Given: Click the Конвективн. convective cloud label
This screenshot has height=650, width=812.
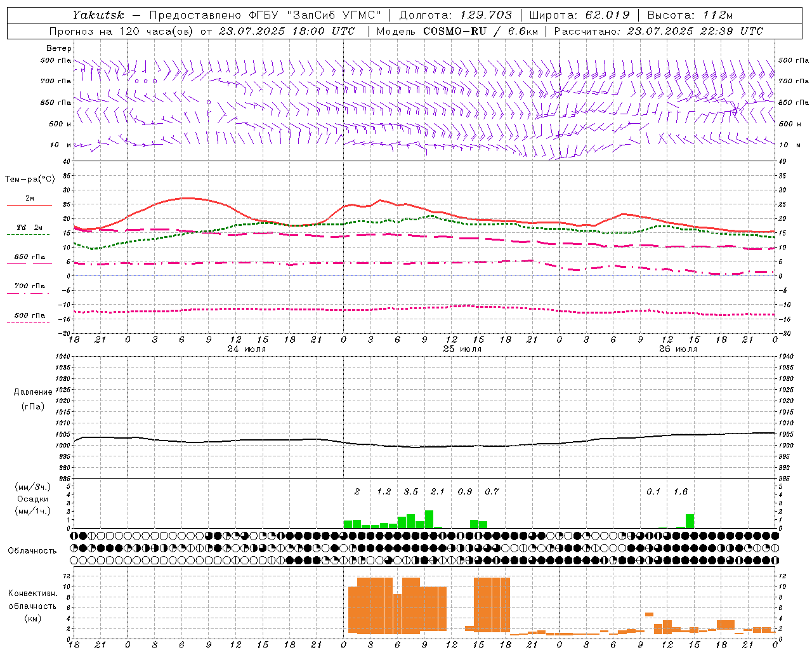Looking at the screenshot, I should point(32,593).
